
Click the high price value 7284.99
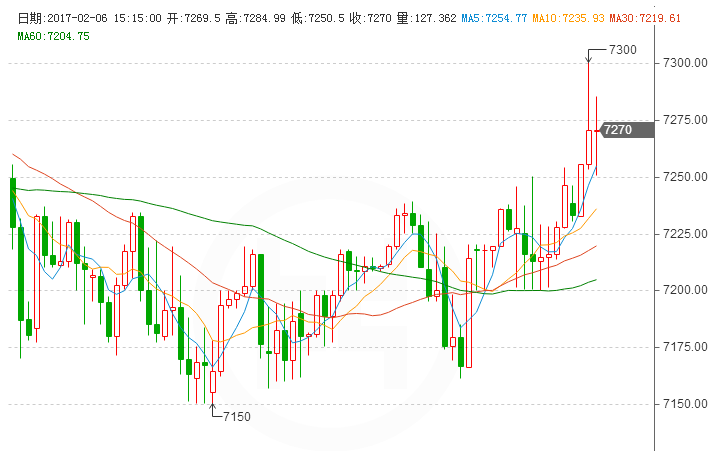pyautogui.click(x=264, y=19)
